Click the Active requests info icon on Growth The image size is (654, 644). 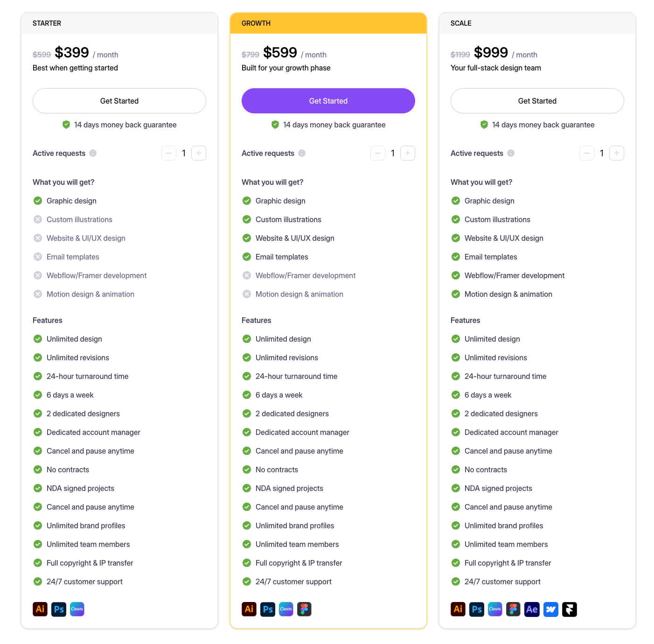click(302, 153)
